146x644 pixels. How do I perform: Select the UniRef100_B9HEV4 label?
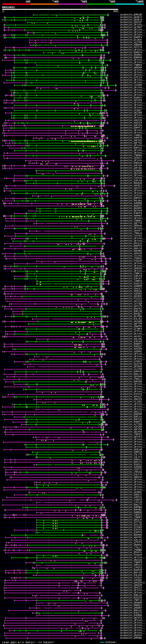tap(131, 52)
